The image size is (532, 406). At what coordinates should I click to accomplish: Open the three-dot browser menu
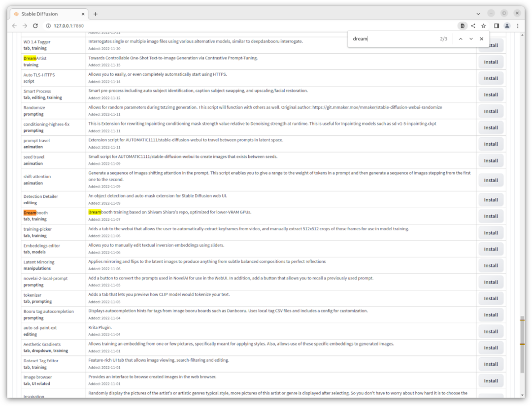tap(518, 26)
